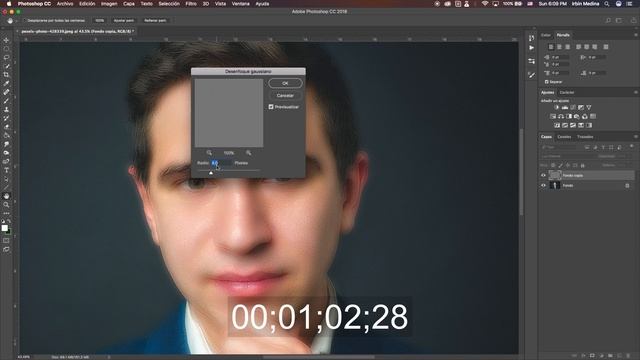The width and height of the screenshot is (640, 360).
Task: Select the Lasso tool
Action: [x=6, y=57]
